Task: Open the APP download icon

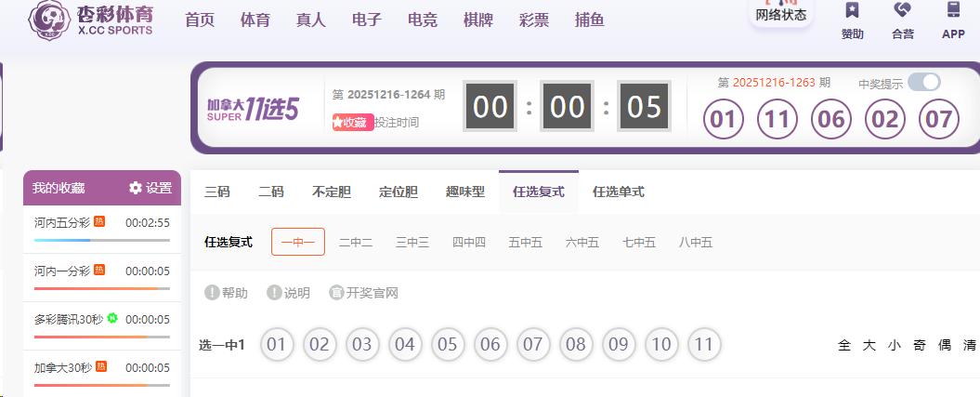Action: pos(953,11)
